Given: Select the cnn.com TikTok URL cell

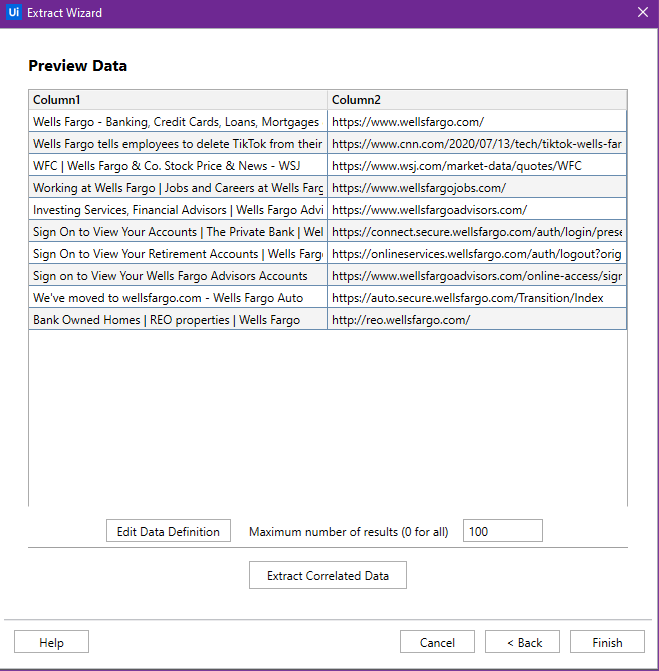Looking at the screenshot, I should tap(477, 144).
